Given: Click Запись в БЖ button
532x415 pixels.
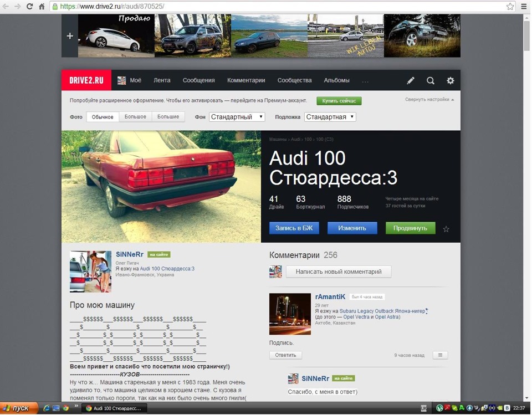Looking at the screenshot, I should [294, 228].
